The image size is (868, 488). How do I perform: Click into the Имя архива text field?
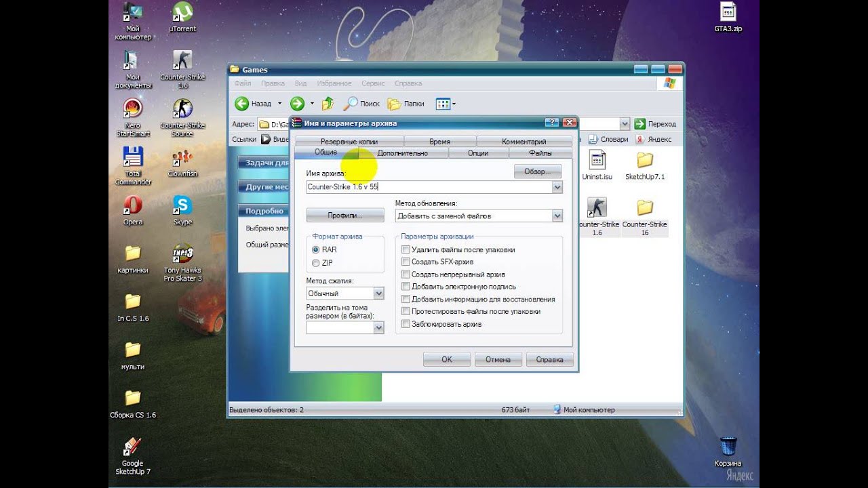coord(429,187)
